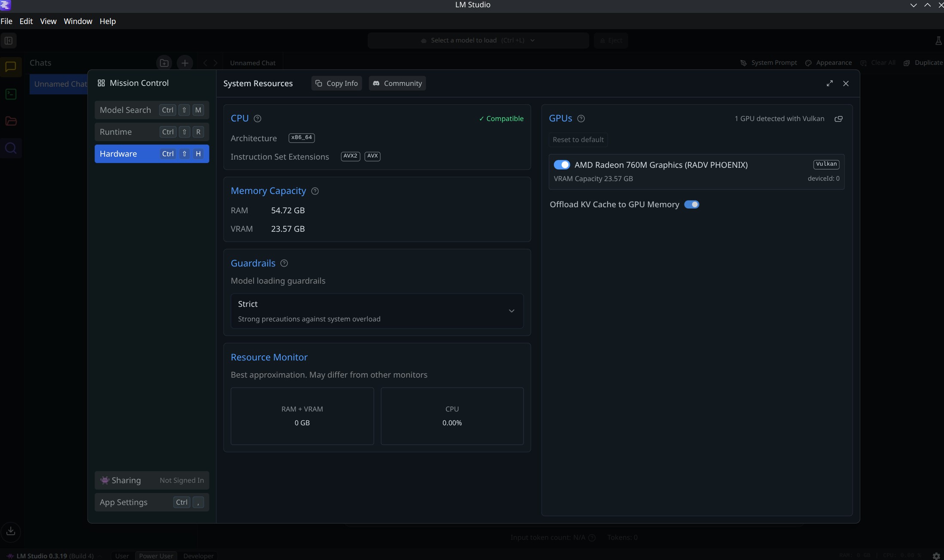Switch to User mode

tap(122, 556)
